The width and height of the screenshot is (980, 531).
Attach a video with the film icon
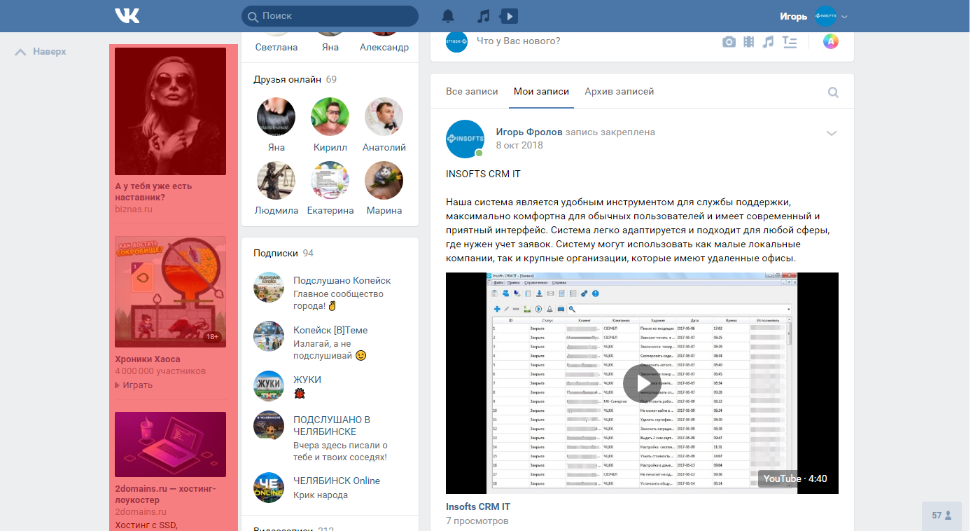[749, 42]
